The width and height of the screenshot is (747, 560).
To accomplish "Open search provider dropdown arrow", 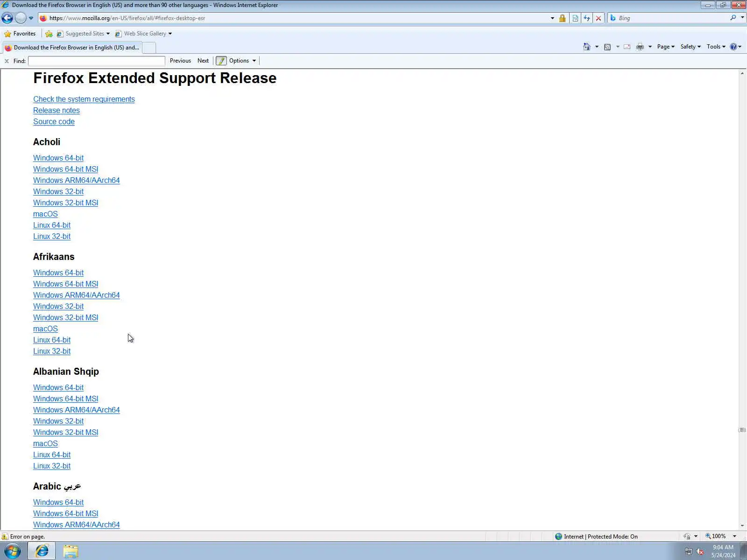I will (742, 18).
